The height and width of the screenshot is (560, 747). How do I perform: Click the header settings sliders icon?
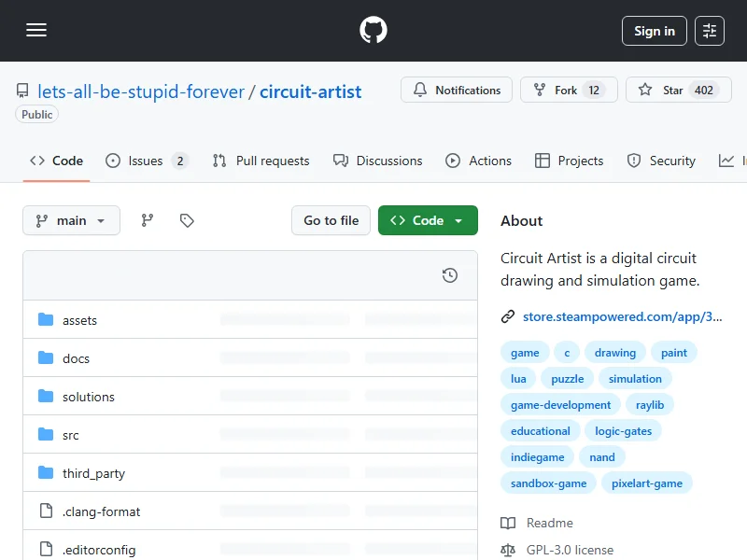point(710,31)
